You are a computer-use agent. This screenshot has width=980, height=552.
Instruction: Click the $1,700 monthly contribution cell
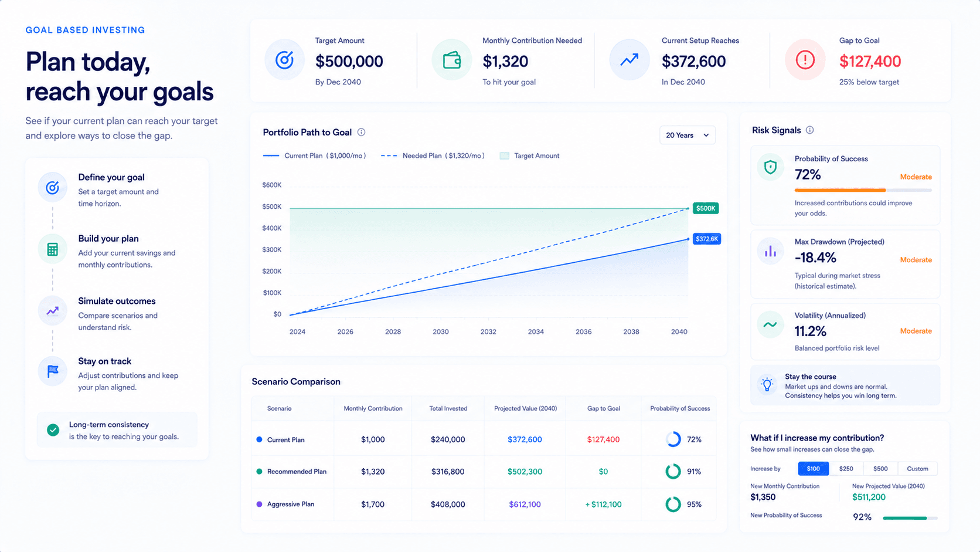[373, 504]
